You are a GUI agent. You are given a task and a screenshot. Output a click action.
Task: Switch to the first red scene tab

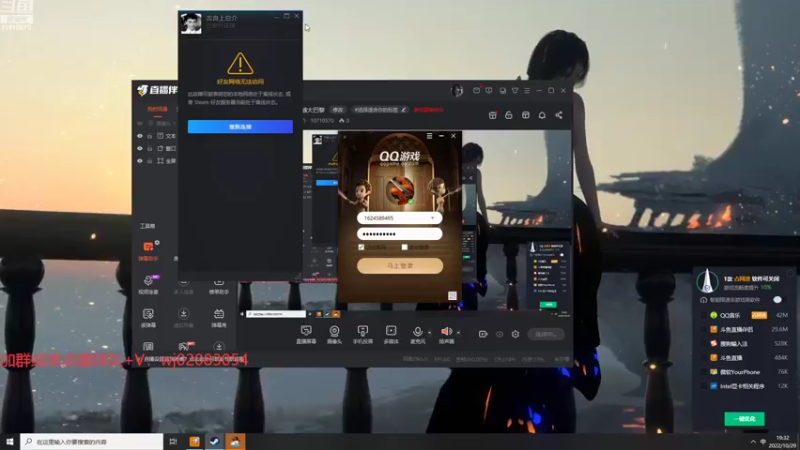click(x=157, y=109)
